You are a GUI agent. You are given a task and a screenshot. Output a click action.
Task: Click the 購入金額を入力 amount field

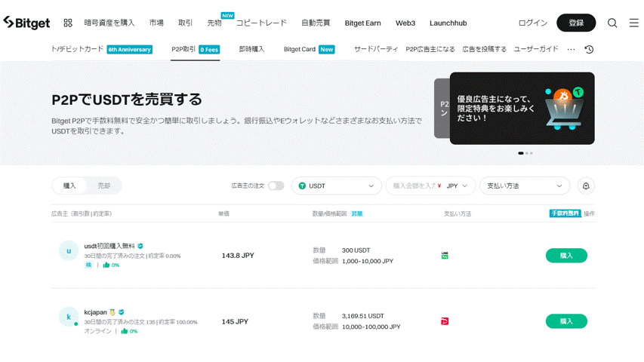pos(414,186)
